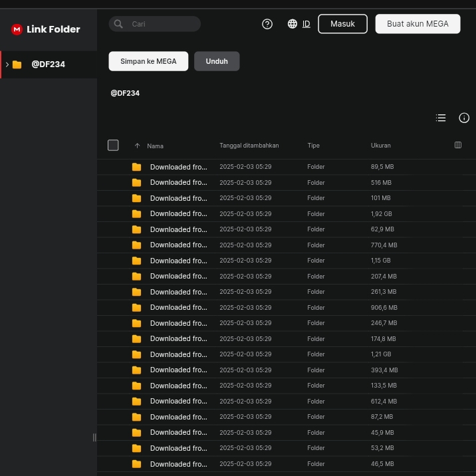Open the ID language selector

pos(306,24)
